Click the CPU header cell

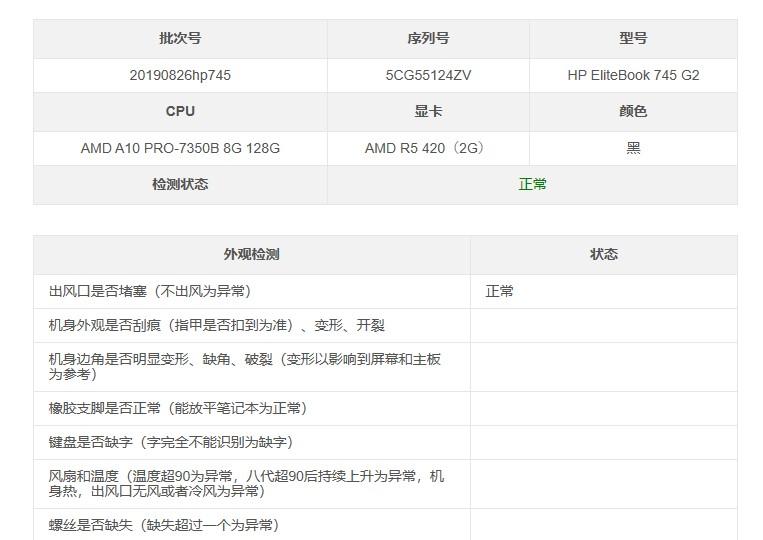(180, 111)
